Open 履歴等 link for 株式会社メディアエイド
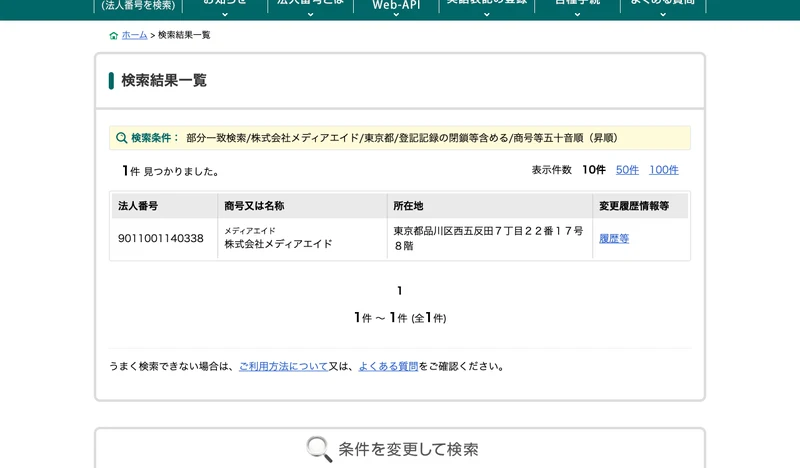 [614, 239]
